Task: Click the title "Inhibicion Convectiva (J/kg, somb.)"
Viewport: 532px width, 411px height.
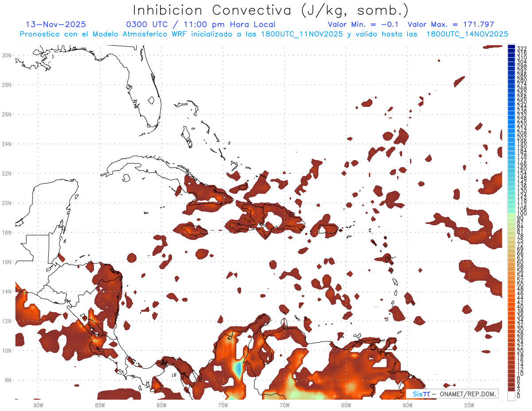Action: point(271,10)
